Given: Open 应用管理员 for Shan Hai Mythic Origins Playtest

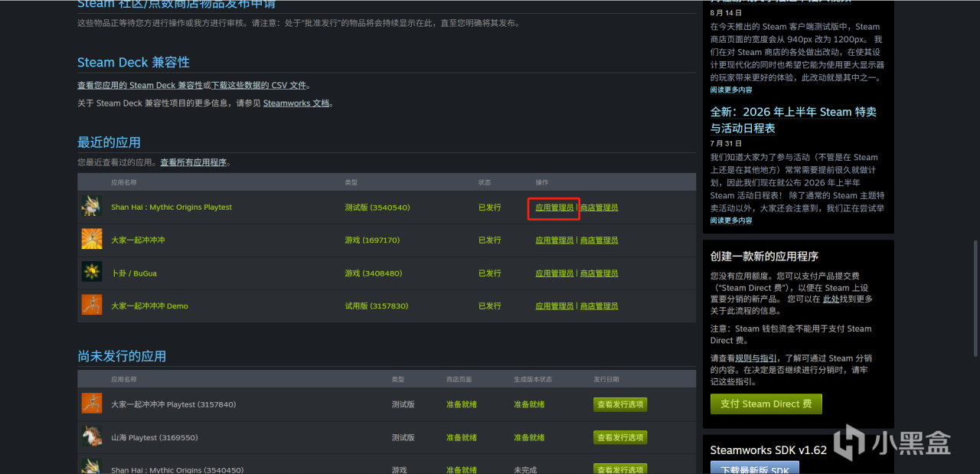Looking at the screenshot, I should pyautogui.click(x=554, y=208).
